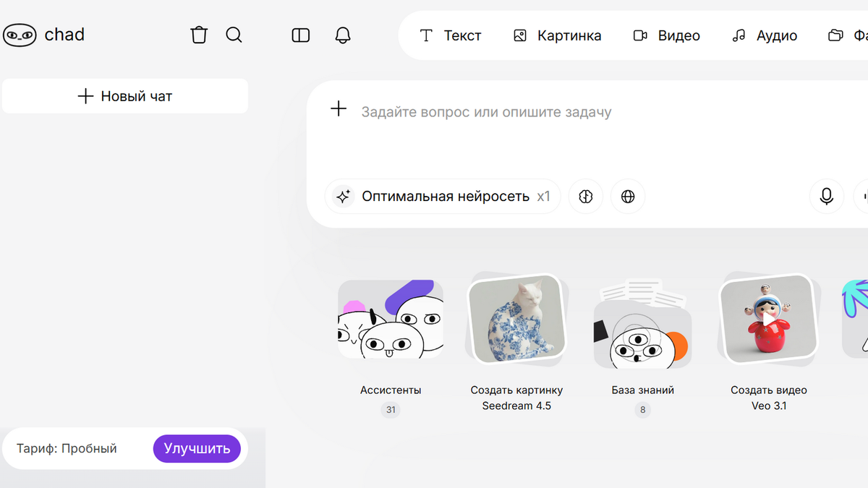Open the Ассистенты card thumbnail
Image resolution: width=868 pixels, height=488 pixels.
[391, 319]
